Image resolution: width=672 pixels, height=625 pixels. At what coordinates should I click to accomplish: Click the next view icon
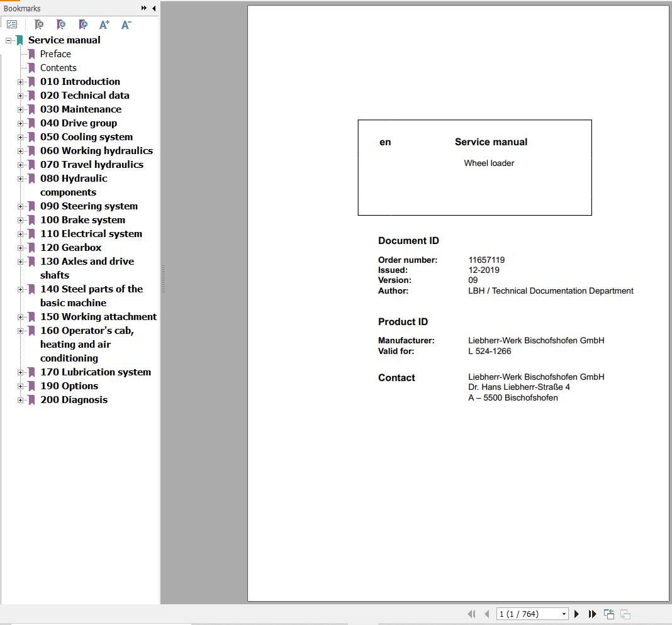click(x=625, y=614)
